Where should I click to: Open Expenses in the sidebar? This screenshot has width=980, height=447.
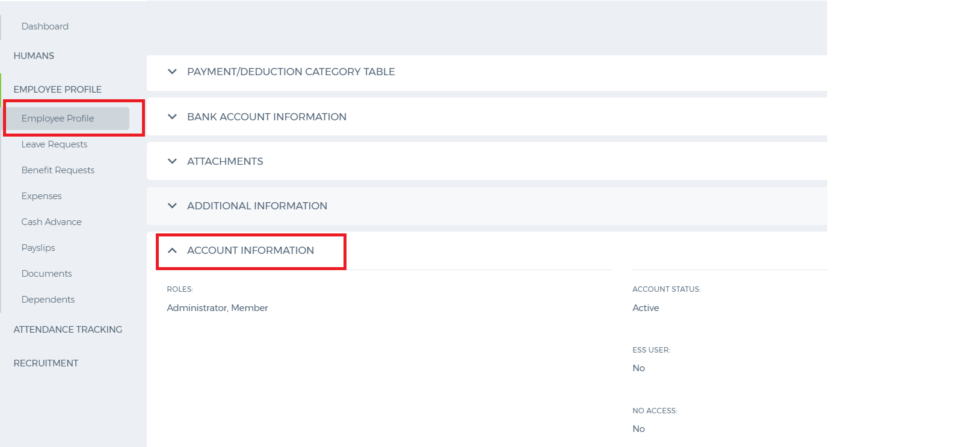42,196
